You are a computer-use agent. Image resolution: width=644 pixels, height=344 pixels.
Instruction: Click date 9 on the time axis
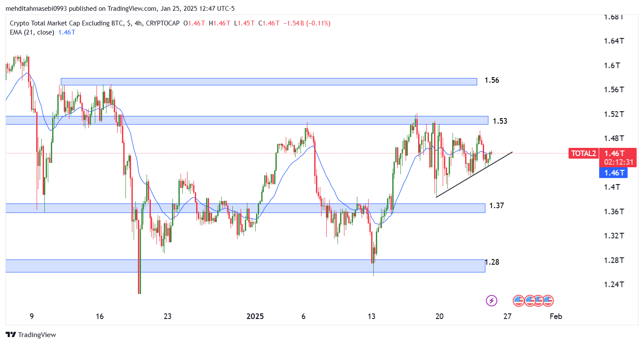click(x=32, y=316)
